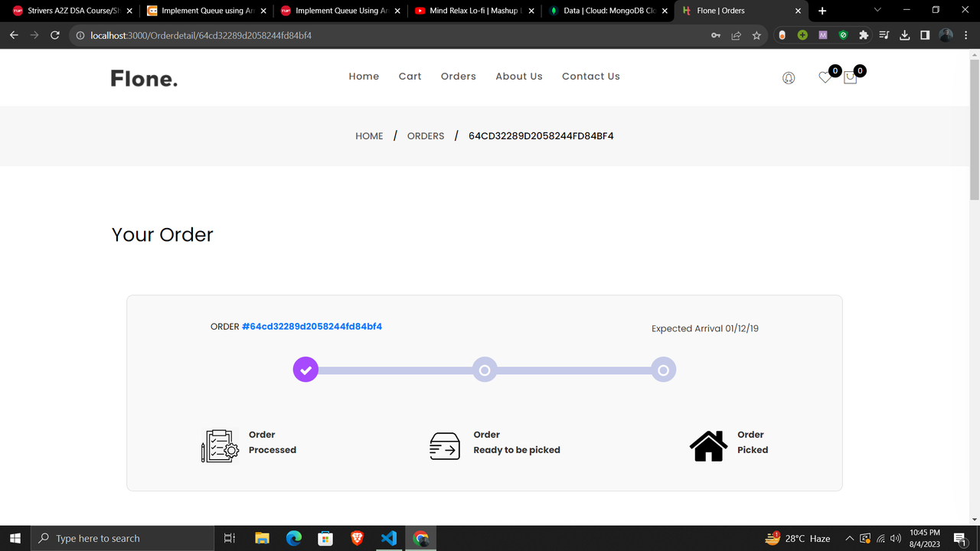980x551 pixels.
Task: Open a new browser tab
Action: click(x=822, y=11)
